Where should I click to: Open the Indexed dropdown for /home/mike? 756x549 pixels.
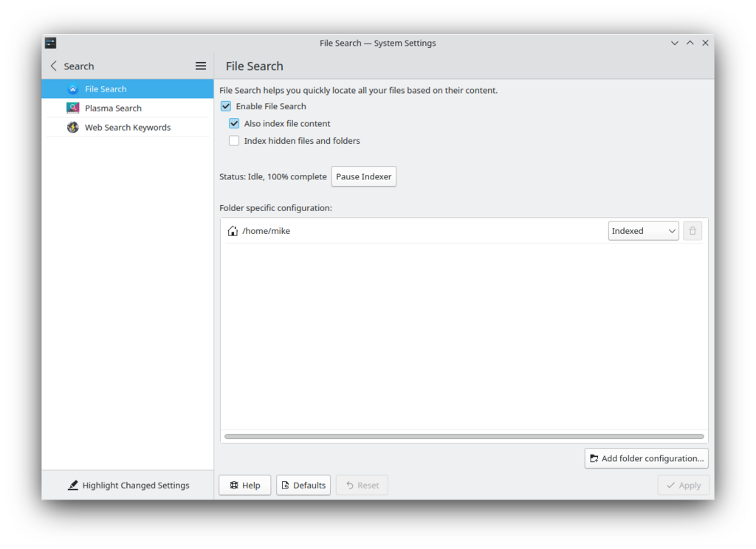click(x=643, y=231)
